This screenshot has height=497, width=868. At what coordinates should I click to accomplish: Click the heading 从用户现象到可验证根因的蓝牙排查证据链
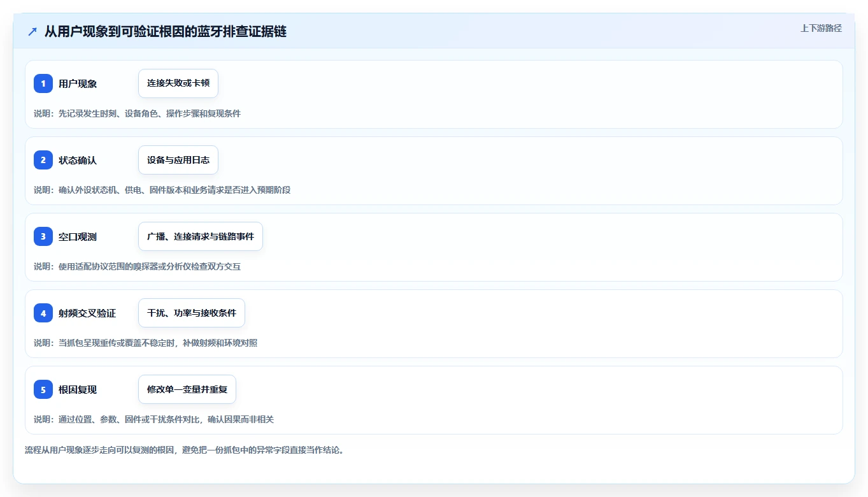pyautogui.click(x=166, y=31)
